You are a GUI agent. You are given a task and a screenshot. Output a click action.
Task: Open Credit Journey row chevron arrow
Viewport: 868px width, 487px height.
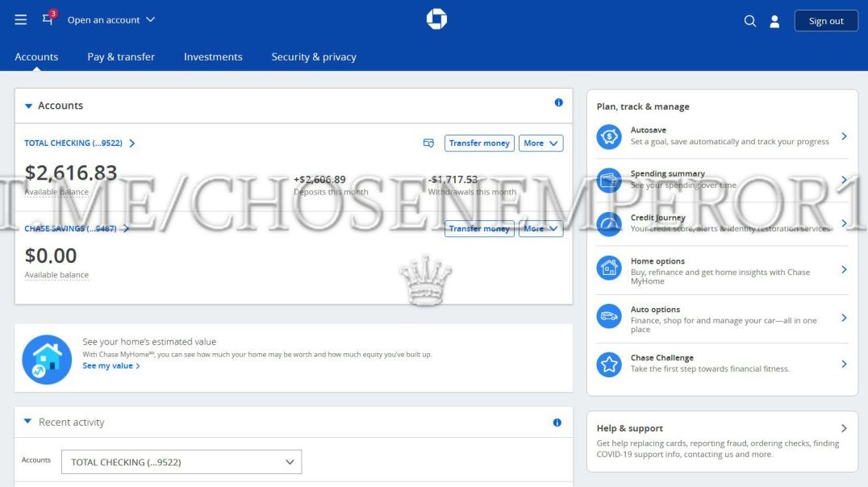point(844,223)
